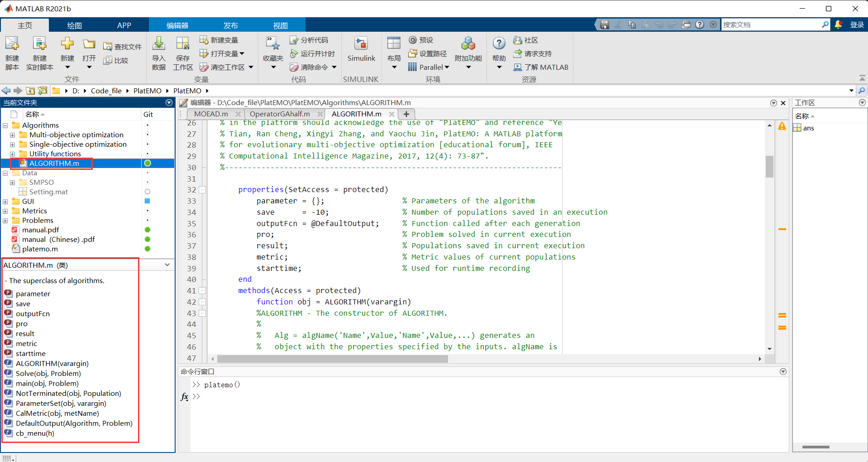Open the Layout (布局) dropdown
This screenshot has width=868, height=462.
pyautogui.click(x=394, y=67)
